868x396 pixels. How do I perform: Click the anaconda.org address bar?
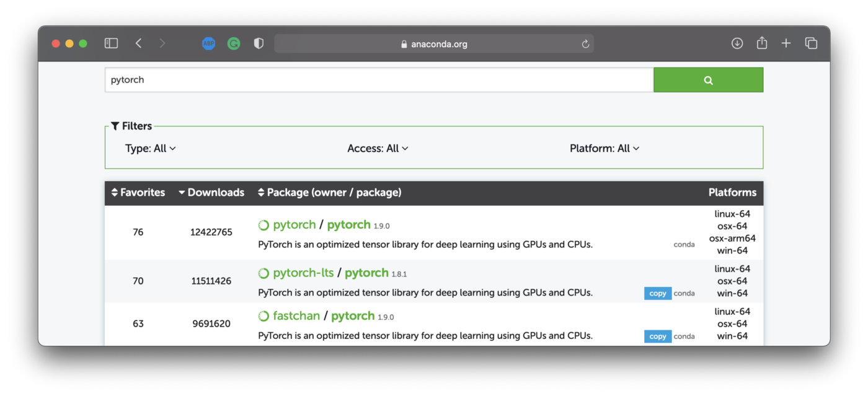coord(434,44)
